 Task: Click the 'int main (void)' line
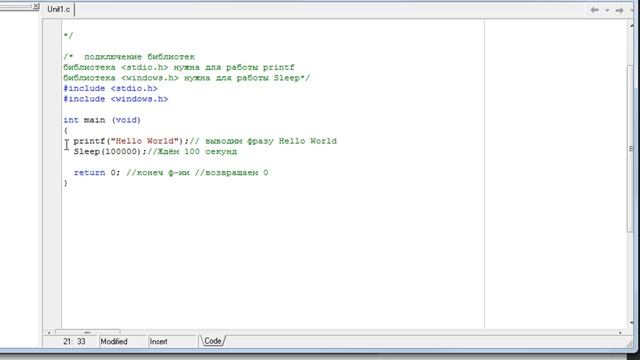[102, 120]
